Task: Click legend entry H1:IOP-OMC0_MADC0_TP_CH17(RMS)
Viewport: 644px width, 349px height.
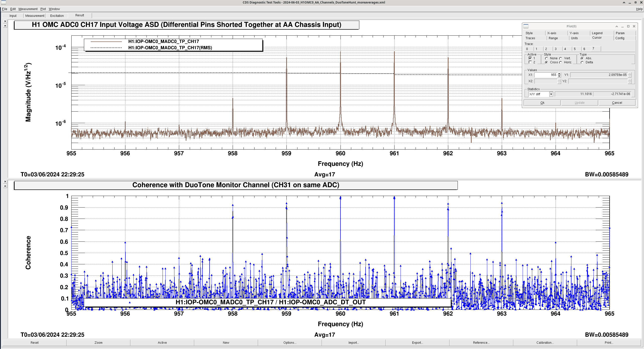Action: tap(170, 48)
